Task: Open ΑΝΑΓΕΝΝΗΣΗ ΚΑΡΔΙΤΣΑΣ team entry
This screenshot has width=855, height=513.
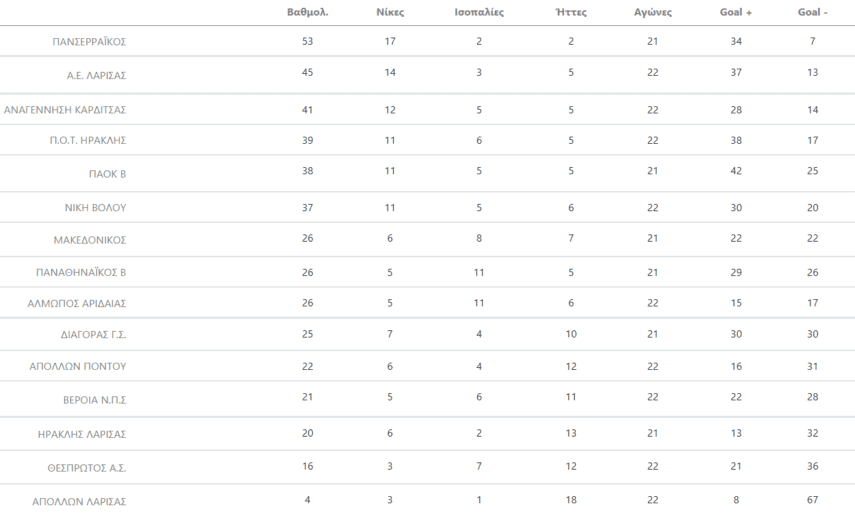Action: (66, 110)
